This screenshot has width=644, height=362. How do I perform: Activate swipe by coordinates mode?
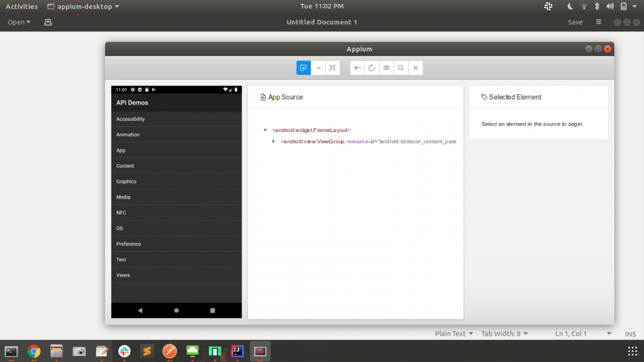pyautogui.click(x=318, y=67)
